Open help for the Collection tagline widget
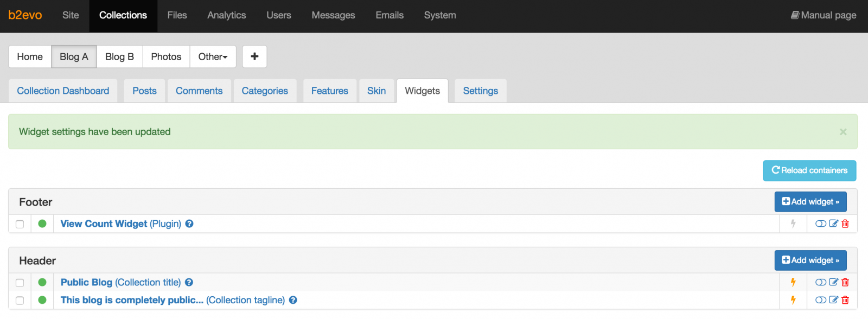This screenshot has height=319, width=868. (293, 300)
